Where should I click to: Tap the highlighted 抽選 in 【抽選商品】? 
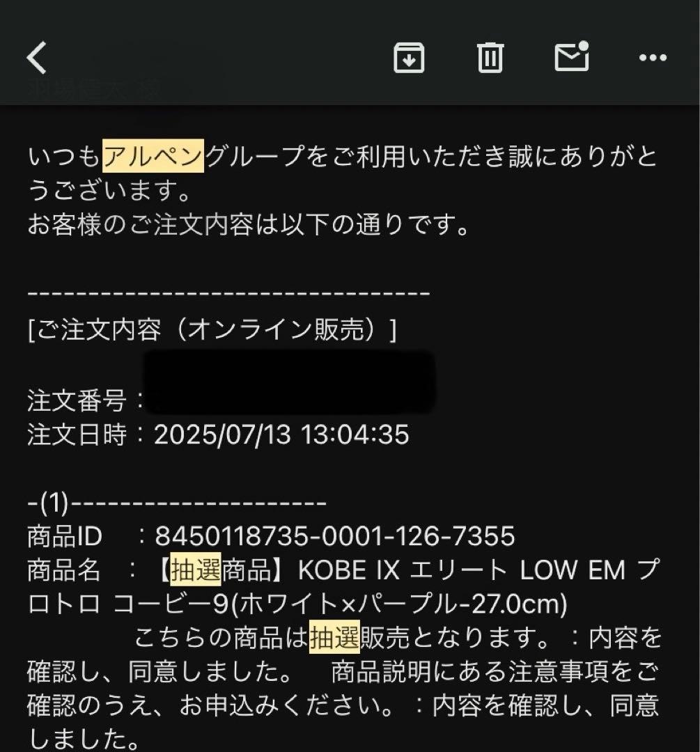[196, 570]
